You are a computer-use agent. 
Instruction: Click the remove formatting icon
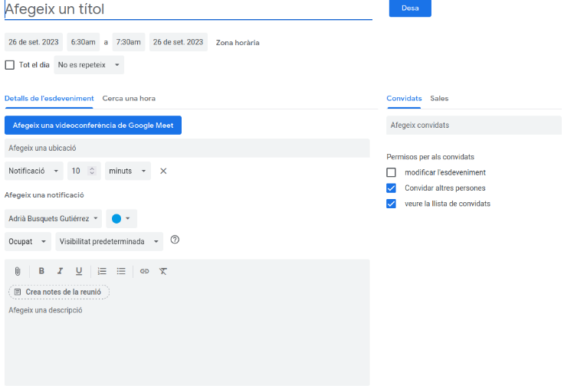coord(163,271)
